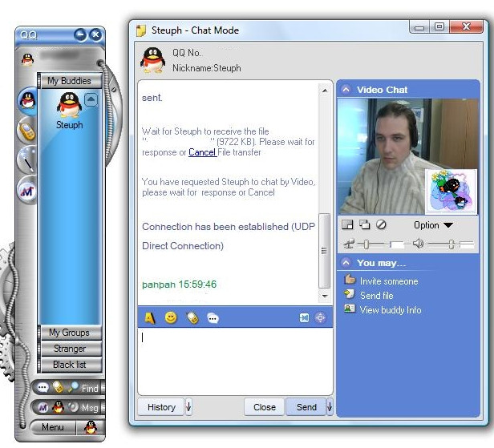Click the up-arrow button beside Steuph buddy
Screen dimensions: 494x448
click(91, 100)
